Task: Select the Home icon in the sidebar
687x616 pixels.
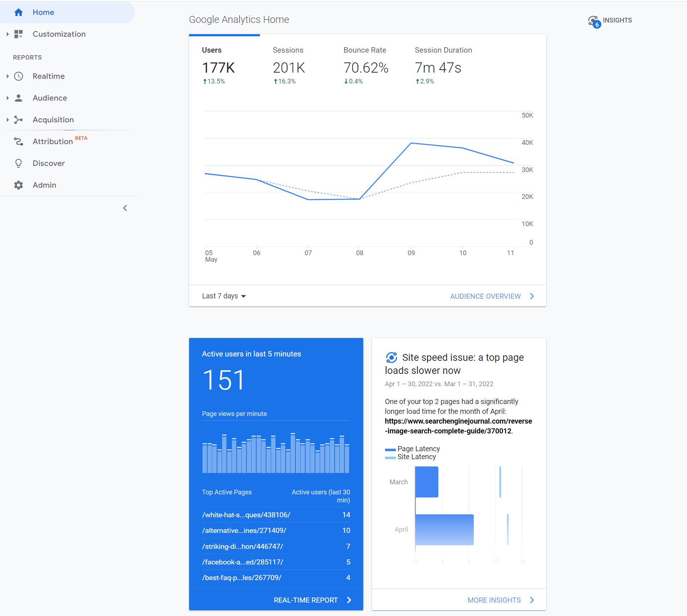Action: (x=19, y=12)
